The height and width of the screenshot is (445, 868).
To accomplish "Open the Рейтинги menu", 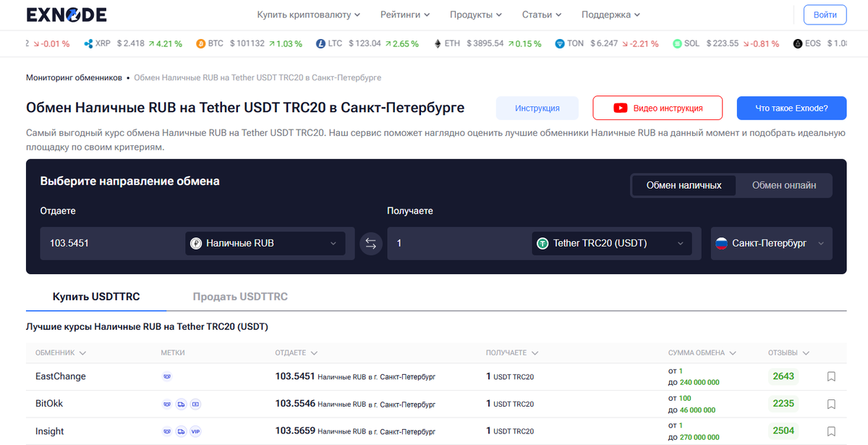I will click(x=404, y=14).
